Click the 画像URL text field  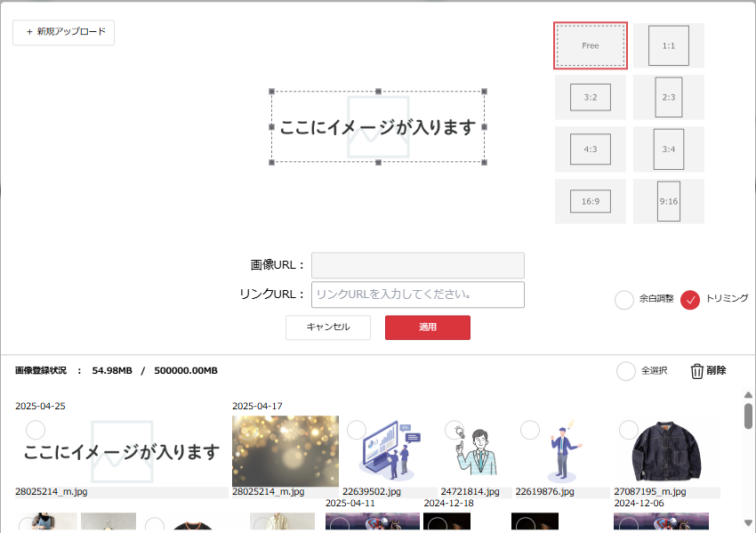(x=417, y=265)
